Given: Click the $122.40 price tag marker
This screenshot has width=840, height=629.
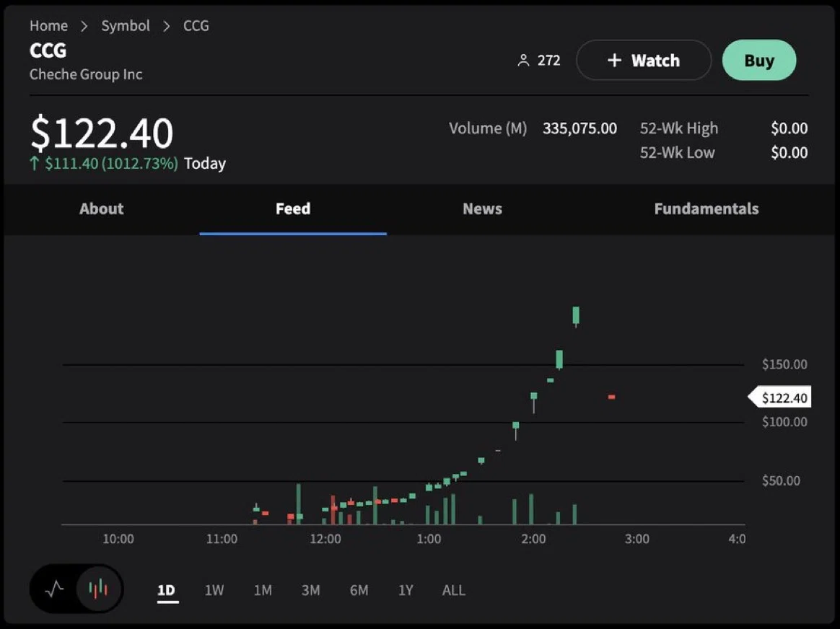Looking at the screenshot, I should [779, 397].
